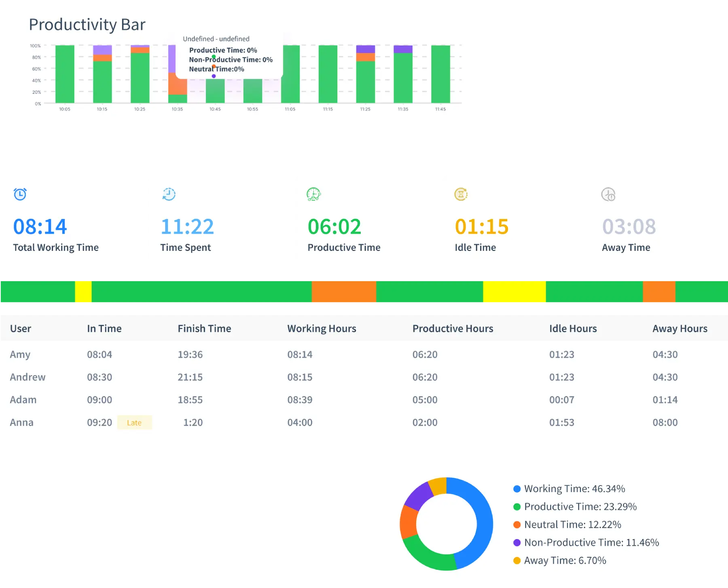The width and height of the screenshot is (728, 588).
Task: Select the Time Spent history icon
Action: [x=167, y=193]
